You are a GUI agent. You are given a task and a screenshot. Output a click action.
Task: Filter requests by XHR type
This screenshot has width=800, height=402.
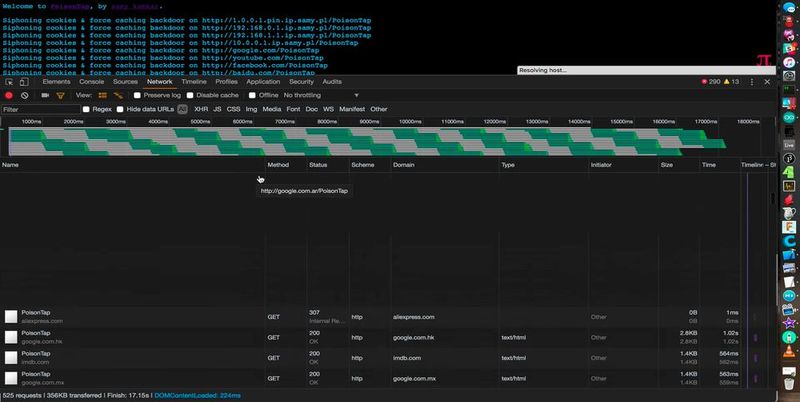[201, 109]
